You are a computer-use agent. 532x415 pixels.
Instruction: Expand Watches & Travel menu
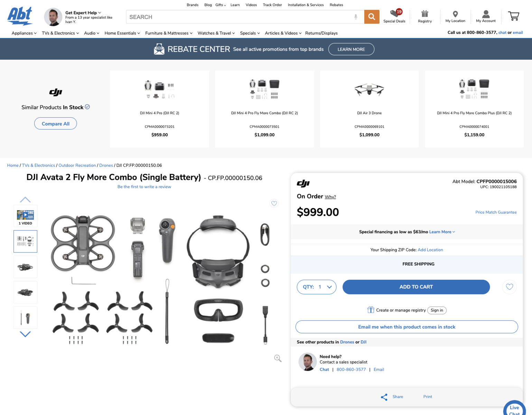(x=216, y=33)
